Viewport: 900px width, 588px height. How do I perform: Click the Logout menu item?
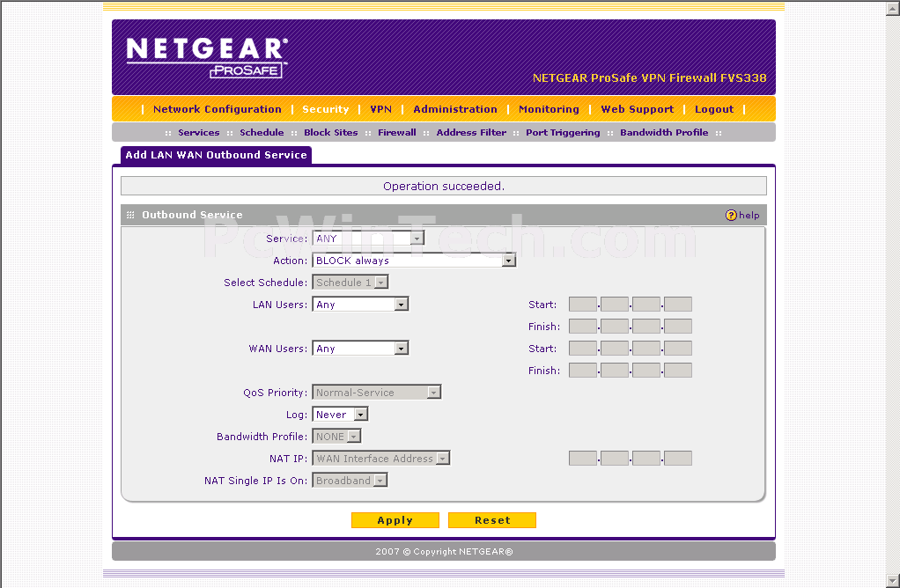[x=714, y=109]
